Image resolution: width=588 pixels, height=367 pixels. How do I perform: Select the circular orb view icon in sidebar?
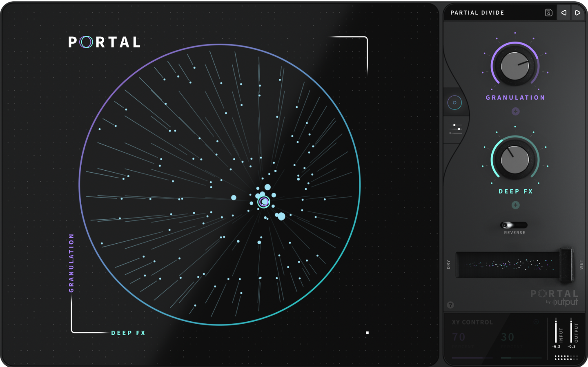pyautogui.click(x=455, y=102)
